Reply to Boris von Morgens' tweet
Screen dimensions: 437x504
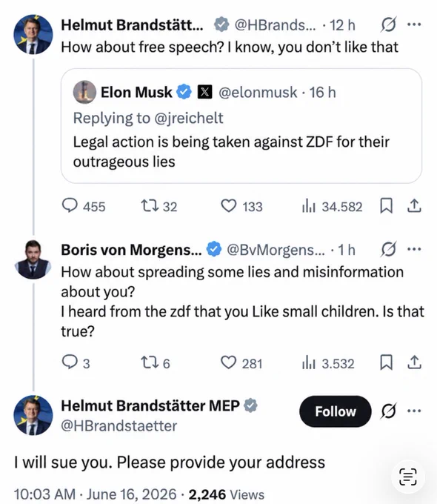point(76,362)
